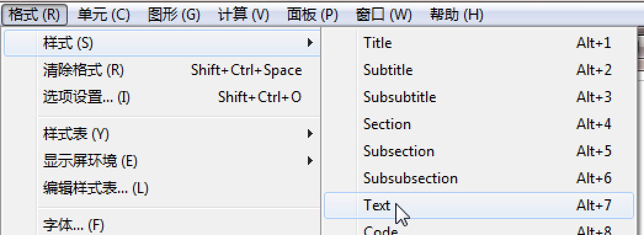Open the 计算 (V) menu
The width and height of the screenshot is (644, 235).
pyautogui.click(x=243, y=15)
